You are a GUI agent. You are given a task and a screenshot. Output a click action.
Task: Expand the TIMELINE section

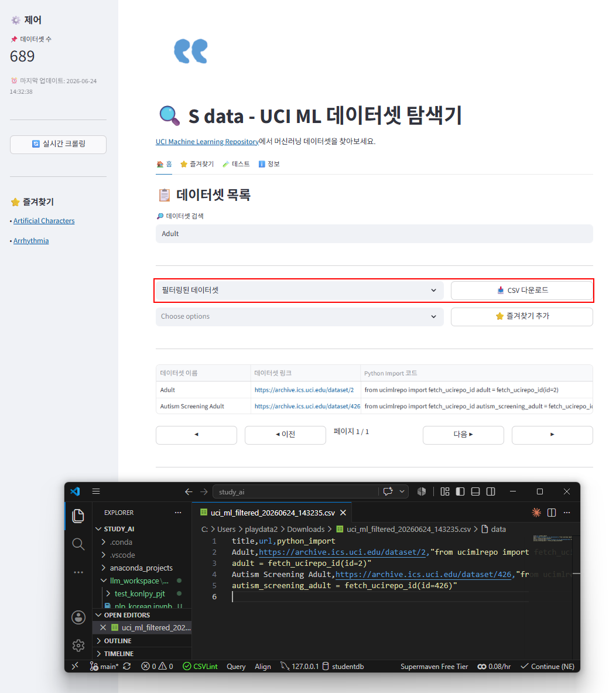[x=142, y=653]
